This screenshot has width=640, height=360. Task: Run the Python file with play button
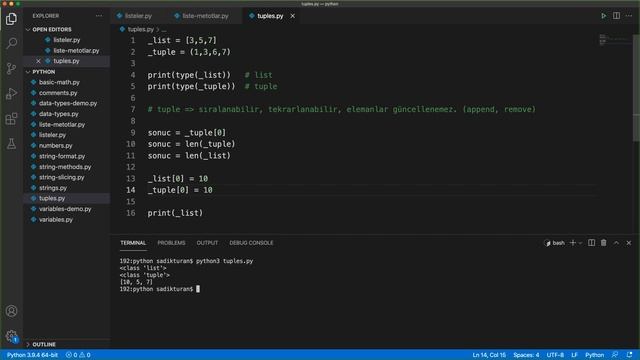coord(603,16)
